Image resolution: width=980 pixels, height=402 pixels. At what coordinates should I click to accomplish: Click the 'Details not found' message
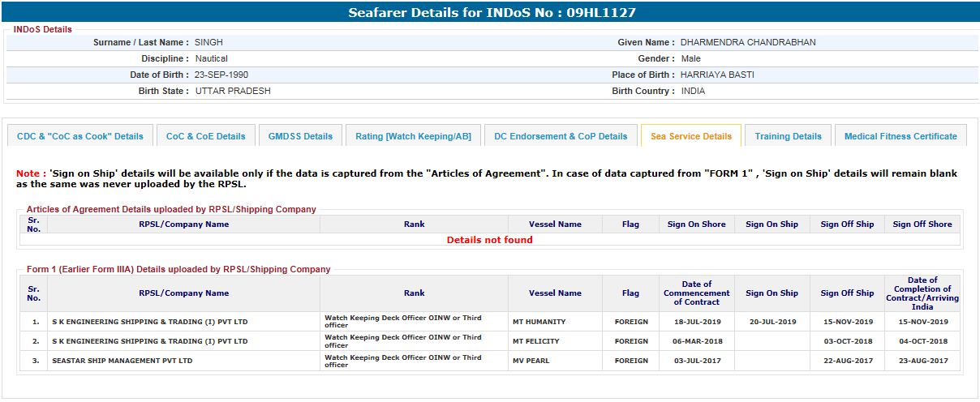(489, 240)
